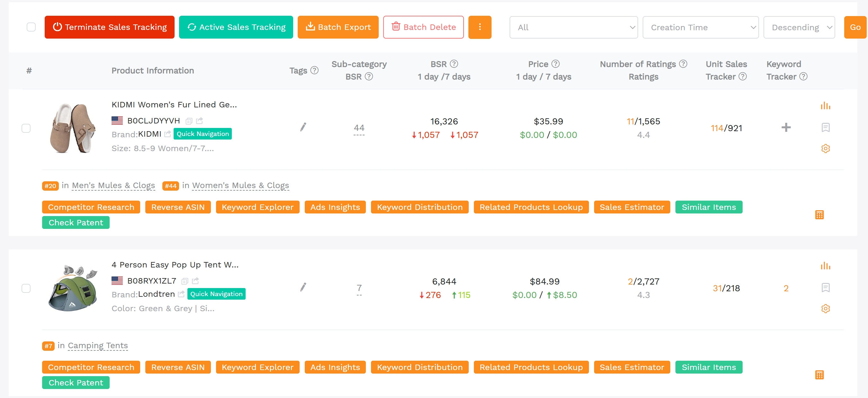
Task: Open the Creation Time sort dropdown
Action: [700, 27]
